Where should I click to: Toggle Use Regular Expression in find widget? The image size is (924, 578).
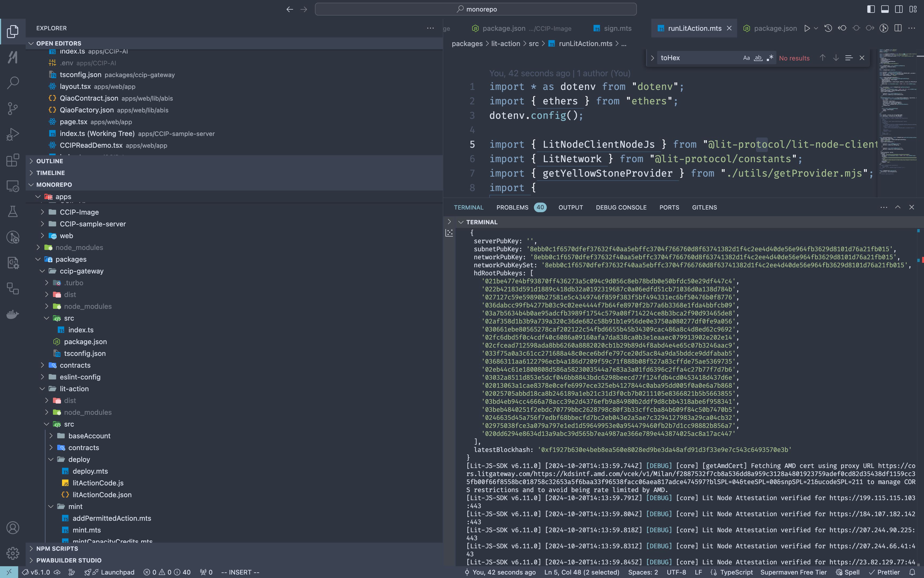click(x=770, y=58)
